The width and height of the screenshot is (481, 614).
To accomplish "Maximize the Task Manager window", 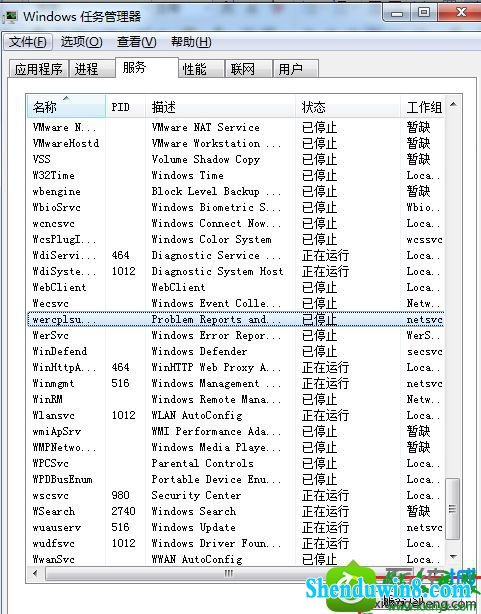I will 424,13.
